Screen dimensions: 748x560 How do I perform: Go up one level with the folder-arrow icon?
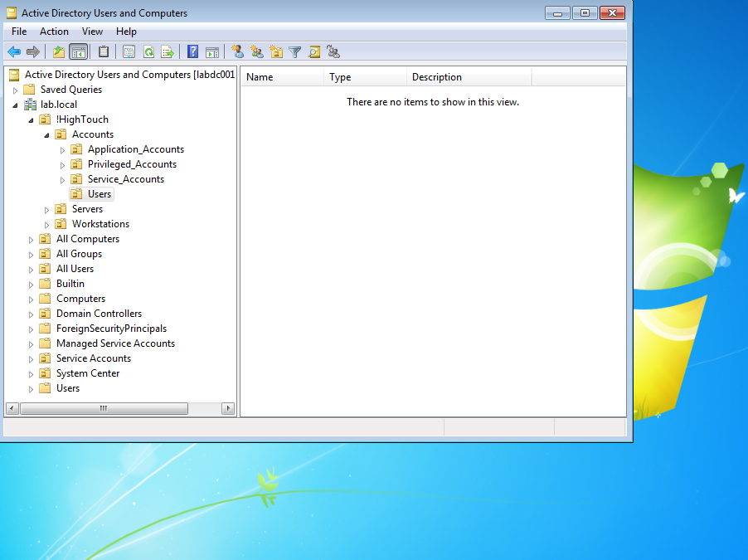59,51
